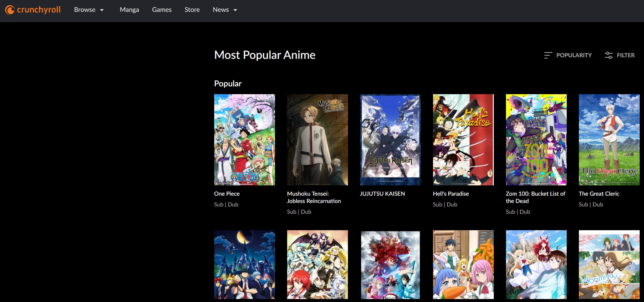Click the JUJUTSU KAISEN title text

(382, 194)
